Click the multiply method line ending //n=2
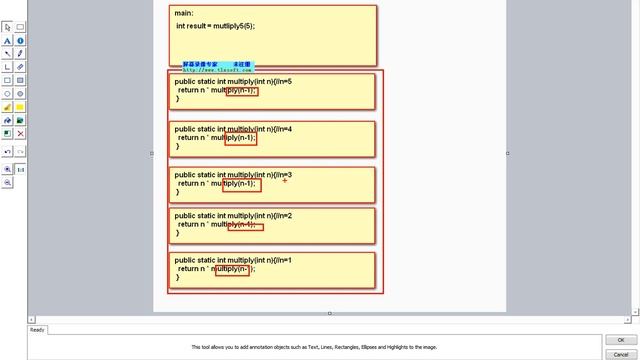This screenshot has height=360, width=640. (x=233, y=216)
